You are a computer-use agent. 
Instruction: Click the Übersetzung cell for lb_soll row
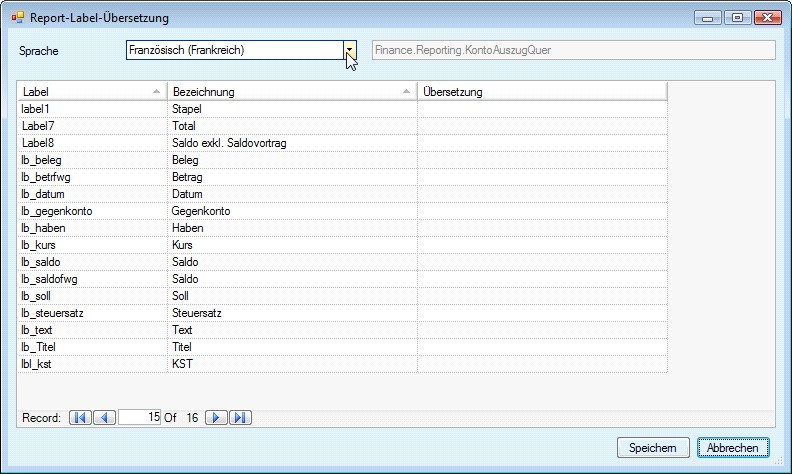pyautogui.click(x=542, y=296)
